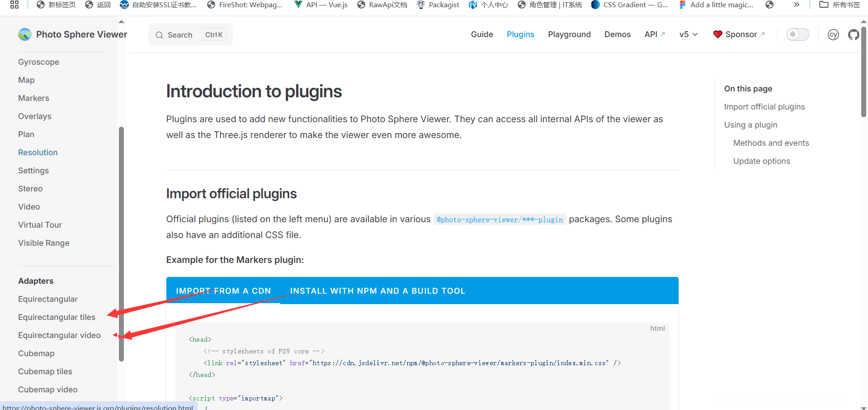Open the 所有书签 bookmarks folder

tap(840, 5)
